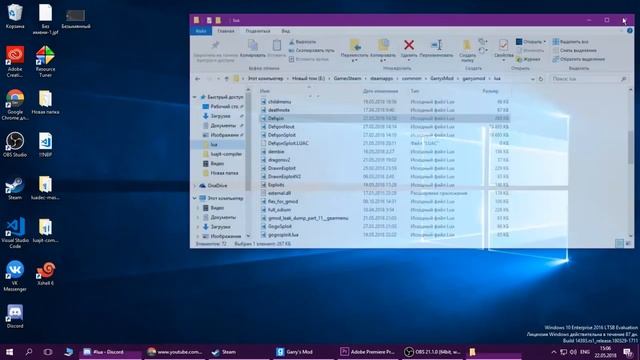This screenshot has height=360, width=640.
Task: Click Cut (Вырезать) in the clipboard group
Action: click(x=302, y=42)
